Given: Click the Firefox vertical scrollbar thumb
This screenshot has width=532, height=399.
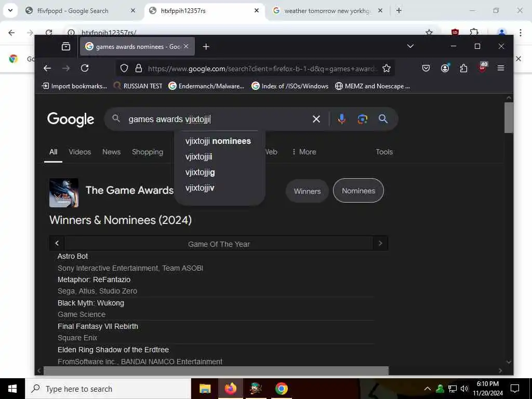Looking at the screenshot, I should click(x=508, y=117).
